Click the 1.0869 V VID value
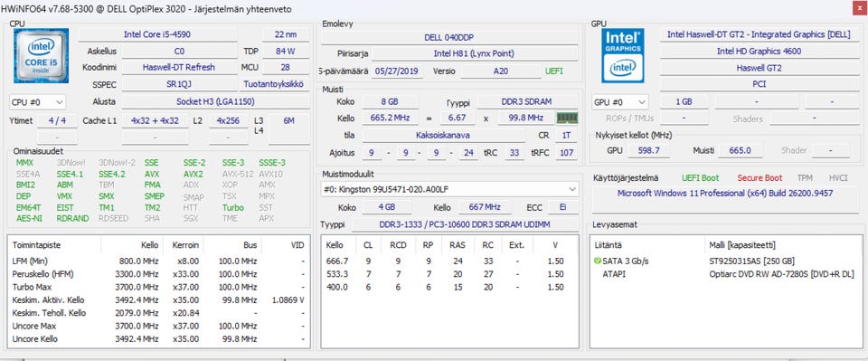868x361 pixels. [x=288, y=299]
